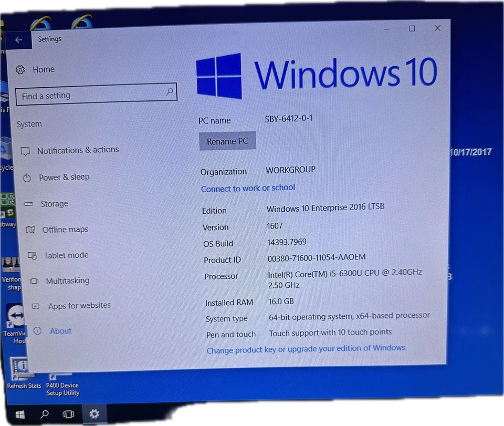Click Touch support with 10 touch points
504x426 pixels.
(330, 333)
